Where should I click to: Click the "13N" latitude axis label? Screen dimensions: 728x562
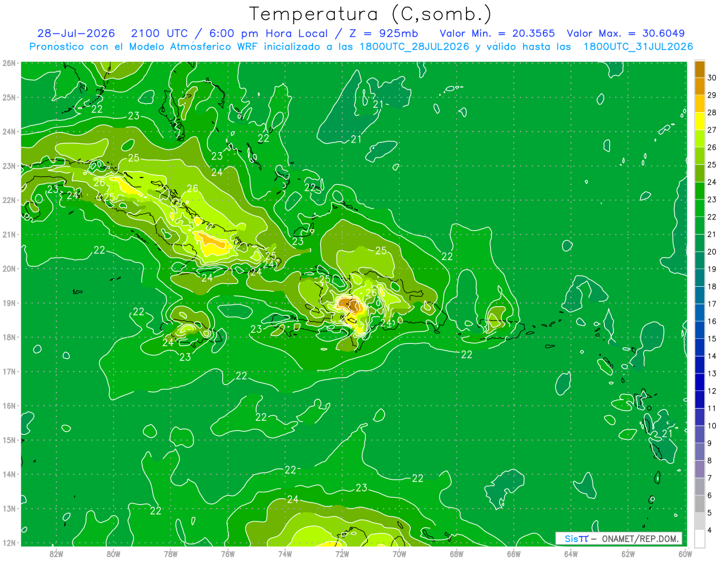point(8,509)
